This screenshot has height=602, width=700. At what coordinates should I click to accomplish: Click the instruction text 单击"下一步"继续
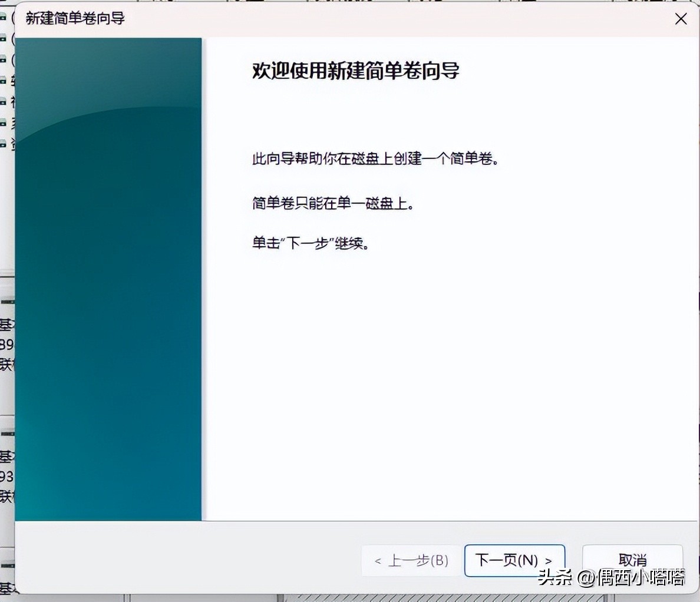pyautogui.click(x=311, y=242)
